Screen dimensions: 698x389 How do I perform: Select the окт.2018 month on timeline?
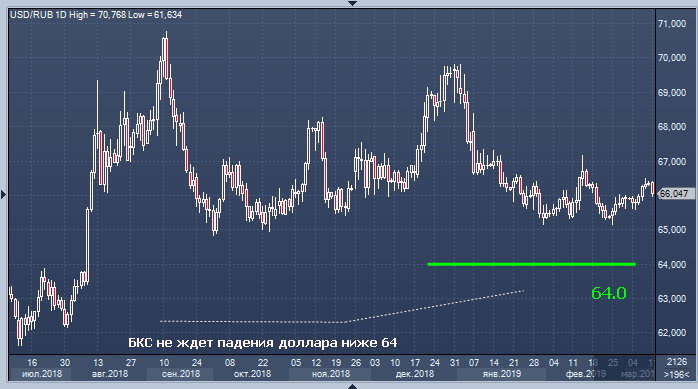coord(252,374)
